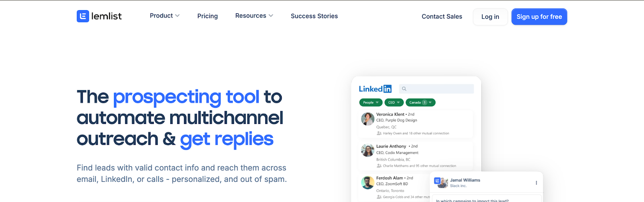Click the mutual connections icon for Harley Owen
This screenshot has width=644, height=202.
point(379,133)
